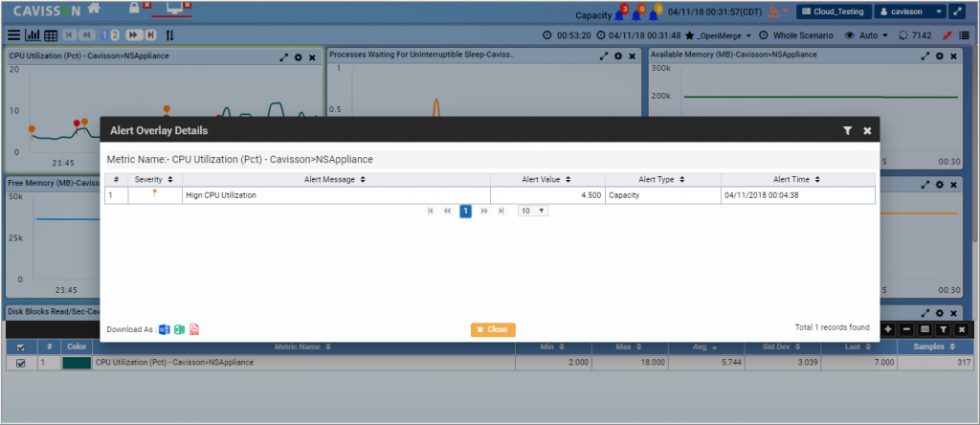Sort alert table by Alert Message
This screenshot has height=425, width=980.
[336, 179]
